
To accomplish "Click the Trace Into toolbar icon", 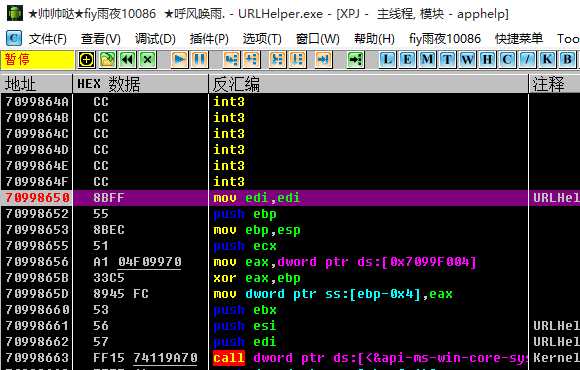I will 278,60.
